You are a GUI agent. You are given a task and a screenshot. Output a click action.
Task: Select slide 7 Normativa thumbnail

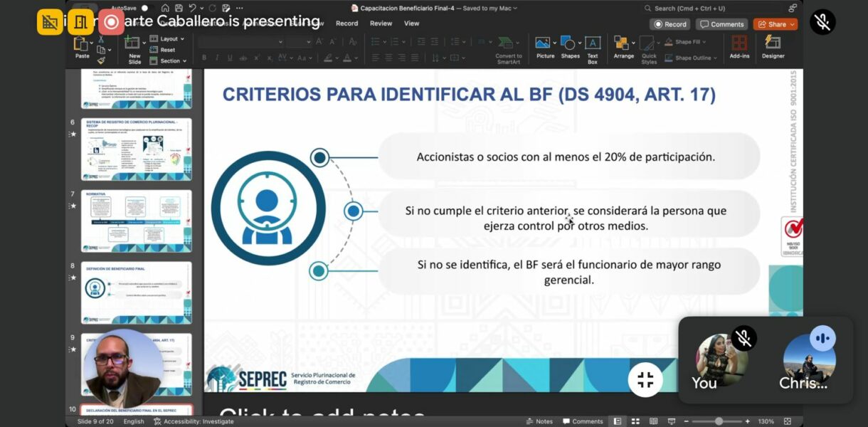pyautogui.click(x=136, y=221)
